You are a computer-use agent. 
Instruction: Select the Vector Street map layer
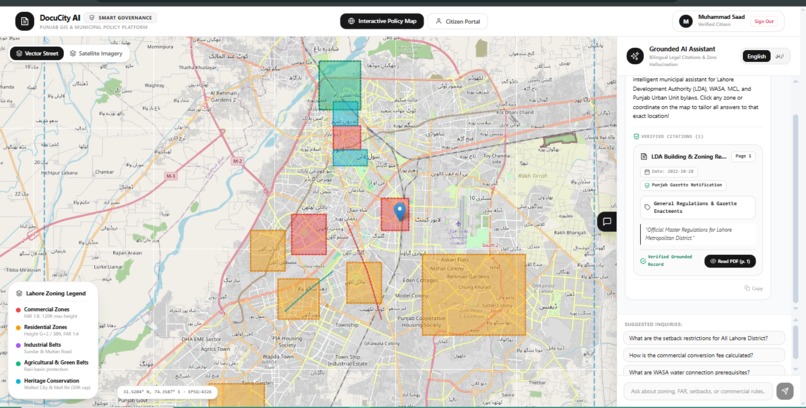[37, 53]
